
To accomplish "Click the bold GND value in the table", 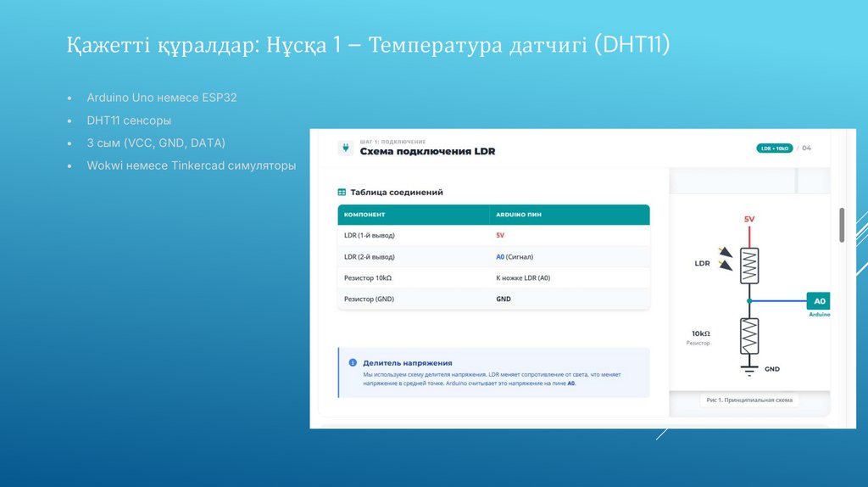I will tap(504, 299).
